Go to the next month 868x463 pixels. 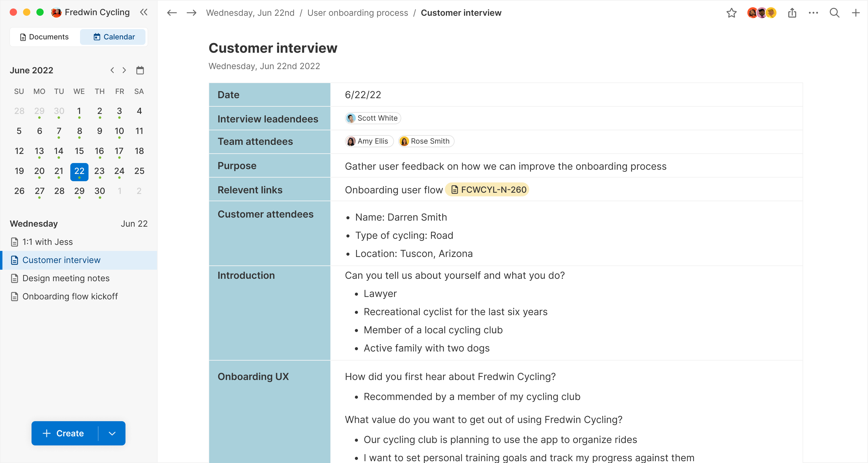(x=124, y=70)
